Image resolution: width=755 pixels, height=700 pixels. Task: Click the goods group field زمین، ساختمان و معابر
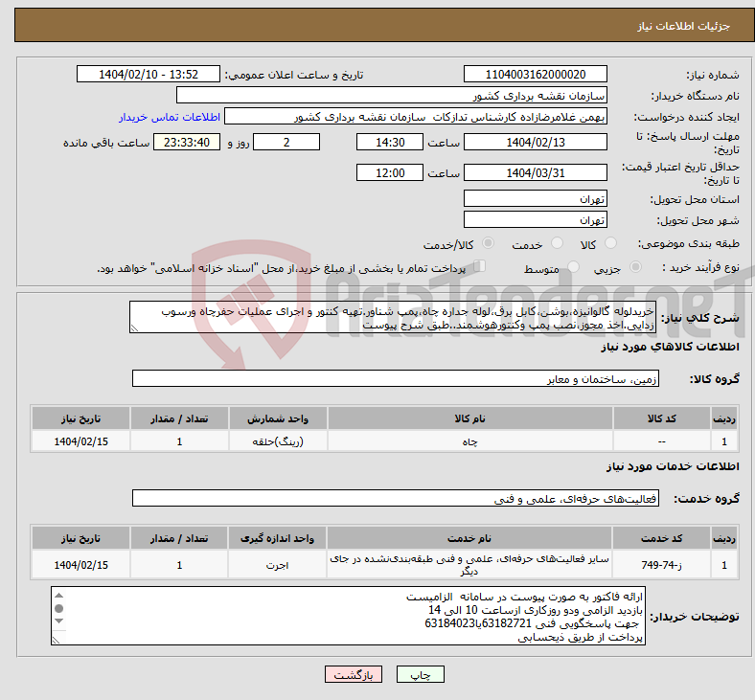tap(396, 378)
